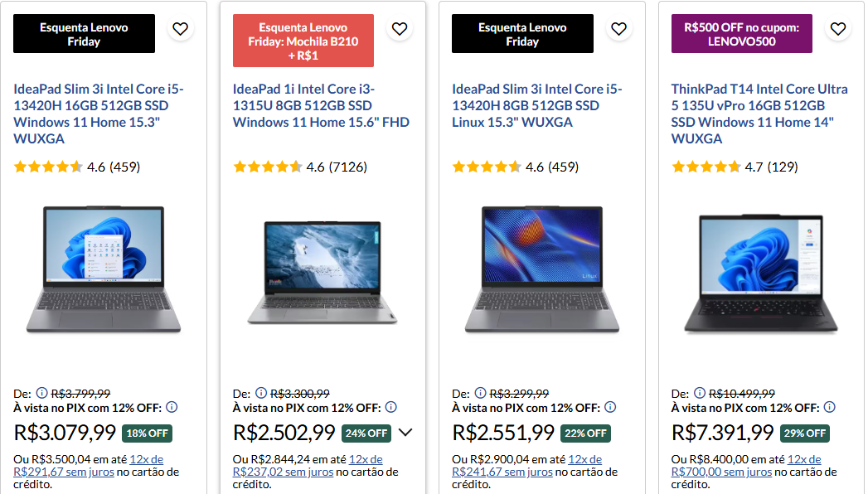Click PIX info icon on IdeaPad Slim 3i 16GB
868x494 pixels.
(172, 407)
